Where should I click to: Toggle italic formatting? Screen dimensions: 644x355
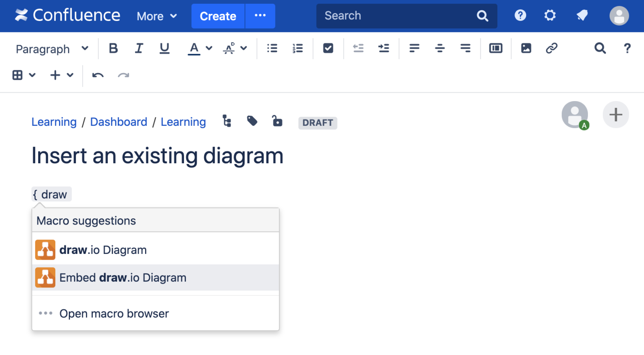[x=139, y=48]
